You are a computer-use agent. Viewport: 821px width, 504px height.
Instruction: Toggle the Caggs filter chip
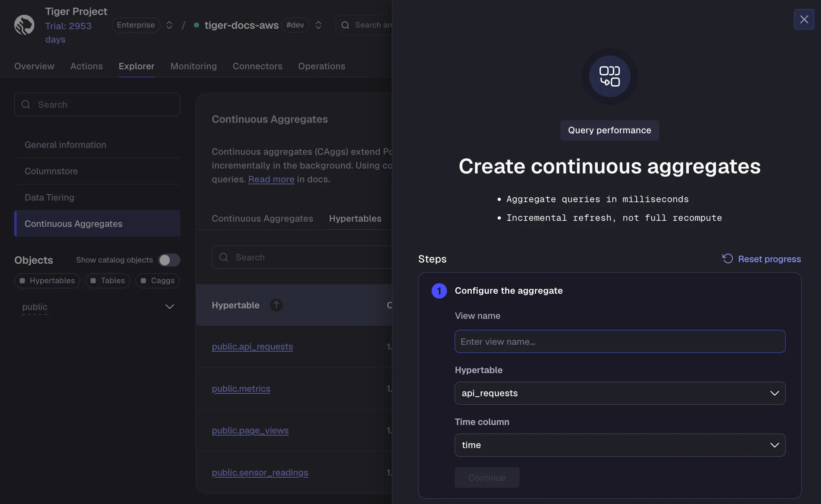point(158,281)
